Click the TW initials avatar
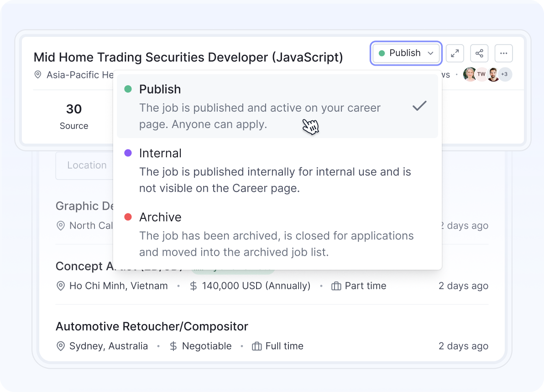 481,74
